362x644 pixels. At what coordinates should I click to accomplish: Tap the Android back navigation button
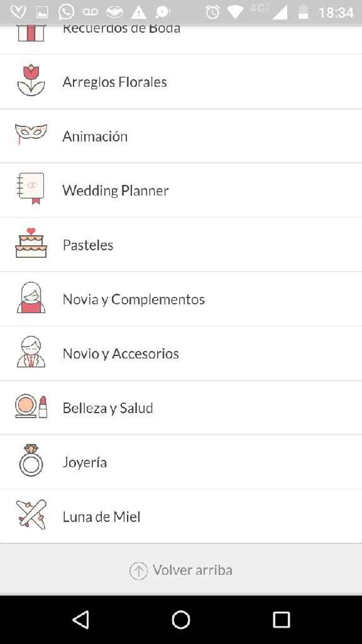pyautogui.click(x=81, y=619)
